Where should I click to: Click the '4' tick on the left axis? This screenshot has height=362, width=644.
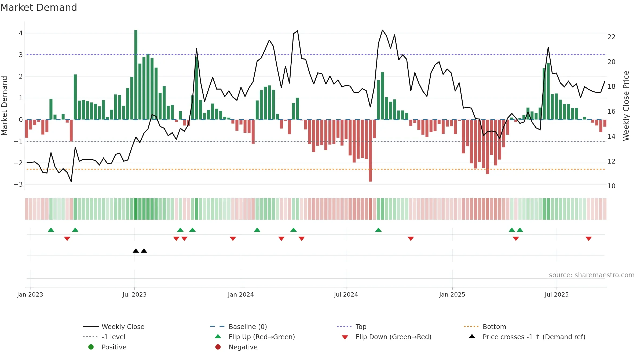pyautogui.click(x=21, y=33)
